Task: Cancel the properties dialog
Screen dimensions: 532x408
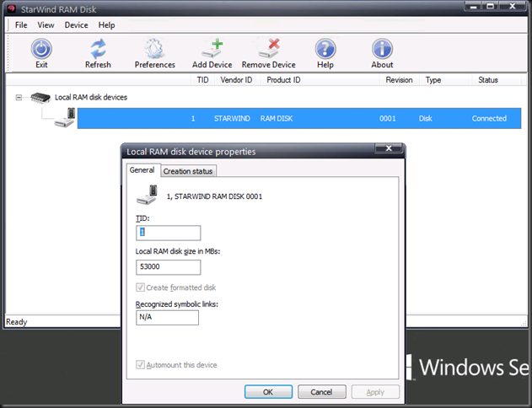Action: (321, 392)
